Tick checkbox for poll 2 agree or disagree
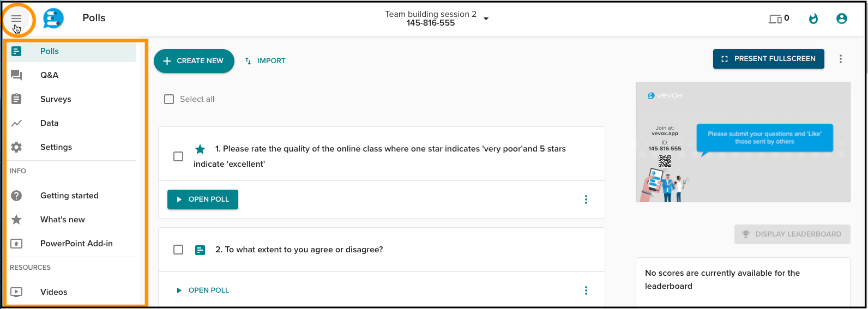868x309 pixels. coord(178,250)
